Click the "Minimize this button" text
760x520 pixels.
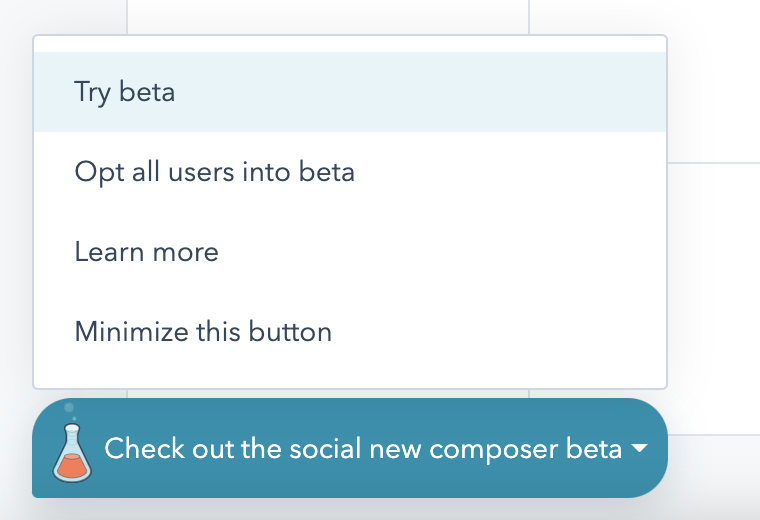(x=203, y=331)
